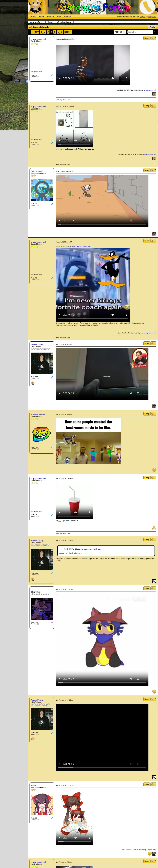Open byteoverload's avatar image

click(42, 190)
